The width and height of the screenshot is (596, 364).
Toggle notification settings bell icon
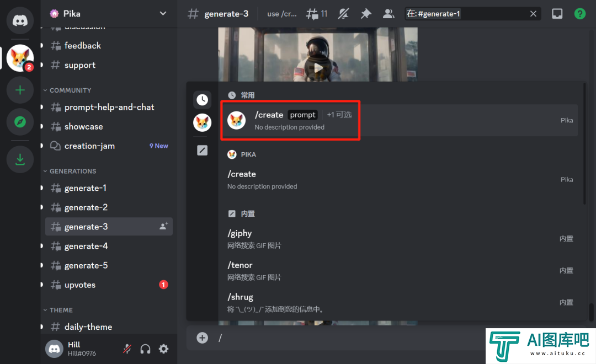344,14
